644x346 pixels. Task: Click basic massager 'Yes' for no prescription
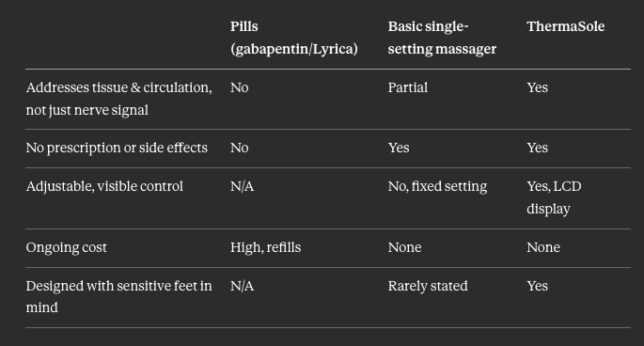(x=399, y=148)
